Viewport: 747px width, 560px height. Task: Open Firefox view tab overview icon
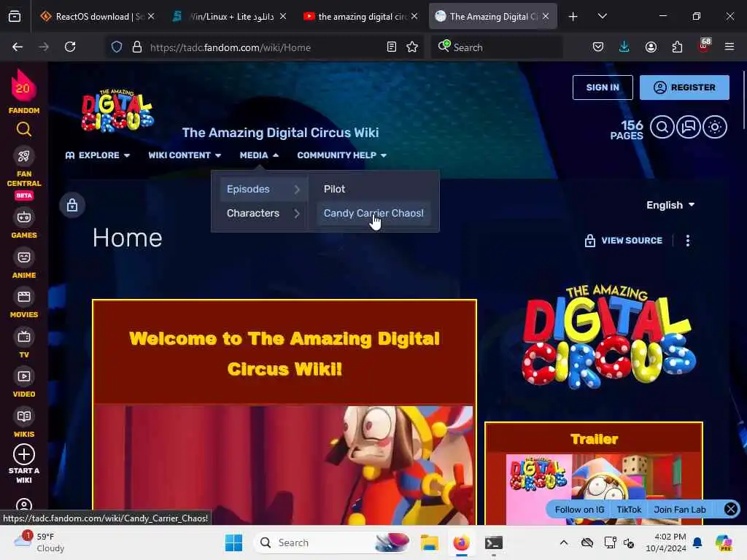(15, 17)
